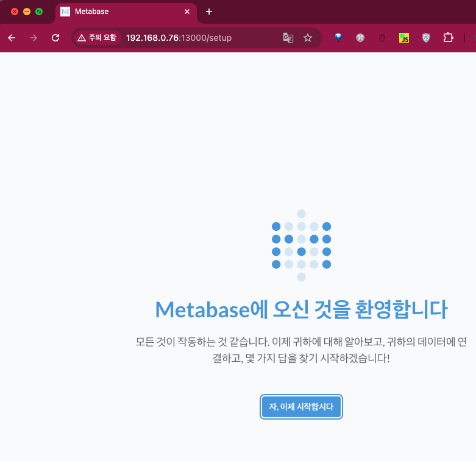476x461 pixels.
Task: Click the '자, 이제 시작합시다' start button
Action: (301, 407)
